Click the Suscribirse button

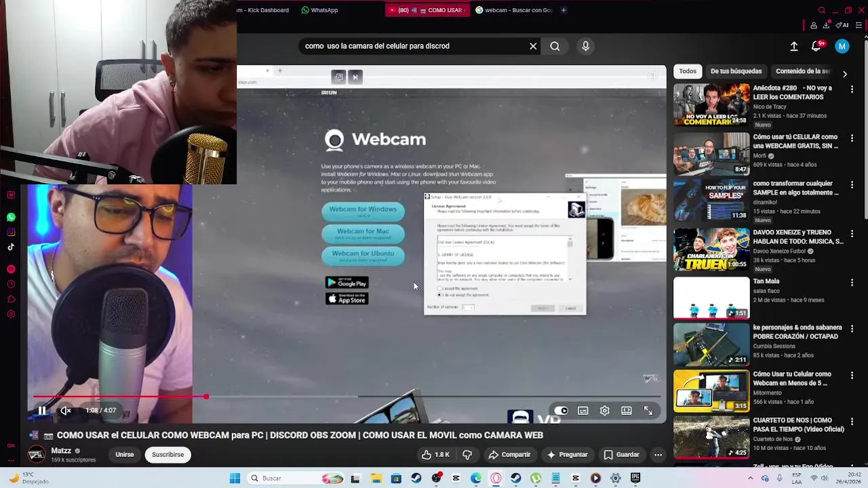(x=167, y=455)
